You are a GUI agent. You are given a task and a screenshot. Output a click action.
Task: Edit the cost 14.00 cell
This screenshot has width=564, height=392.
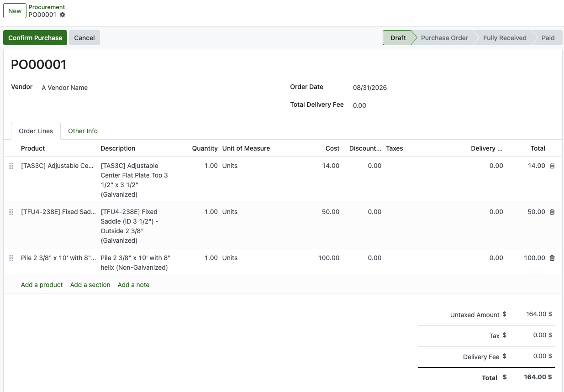point(331,166)
